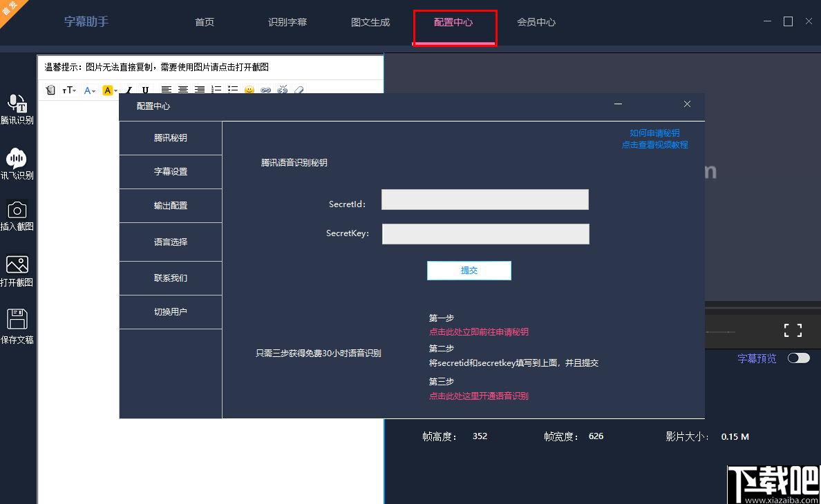
Task: Go to the 首页 home tab
Action: [x=204, y=22]
